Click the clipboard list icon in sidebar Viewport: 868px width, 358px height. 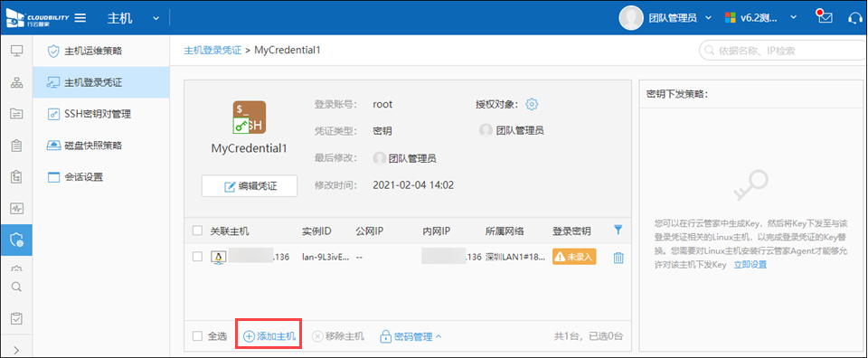16,146
